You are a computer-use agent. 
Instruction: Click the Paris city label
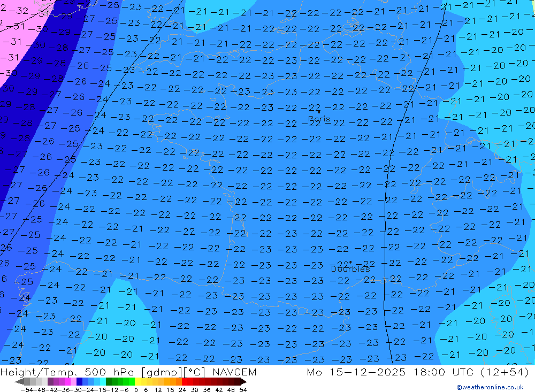[x=319, y=119]
